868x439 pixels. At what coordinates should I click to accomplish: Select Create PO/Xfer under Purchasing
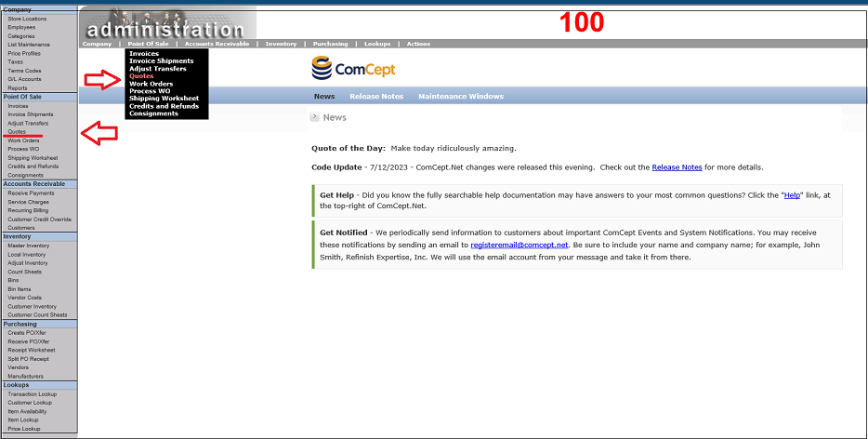click(29, 332)
